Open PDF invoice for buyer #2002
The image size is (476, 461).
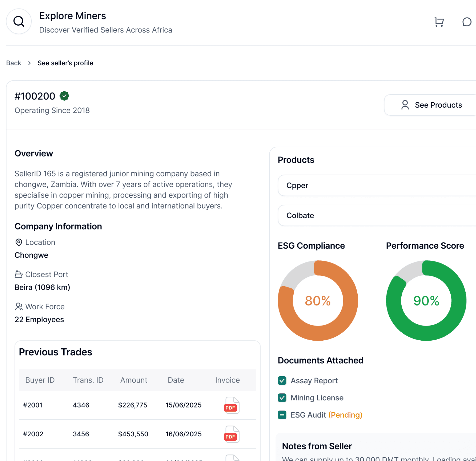click(x=231, y=434)
